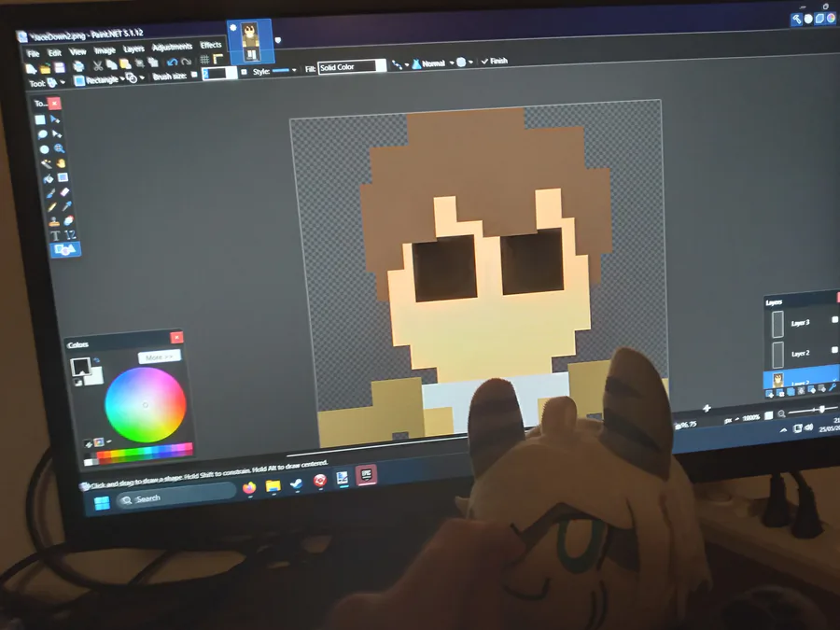
Task: Open the Normal blend mode dropdown
Action: click(433, 63)
